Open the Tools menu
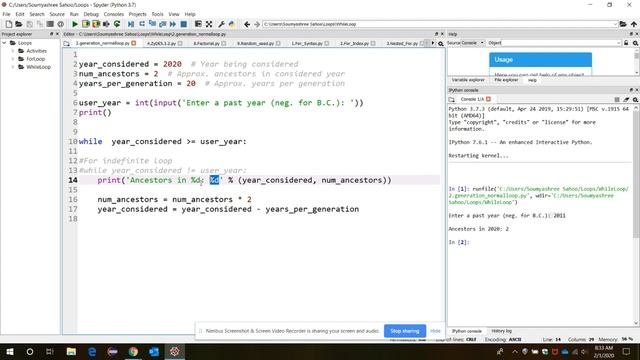The image size is (640, 360). [157, 14]
